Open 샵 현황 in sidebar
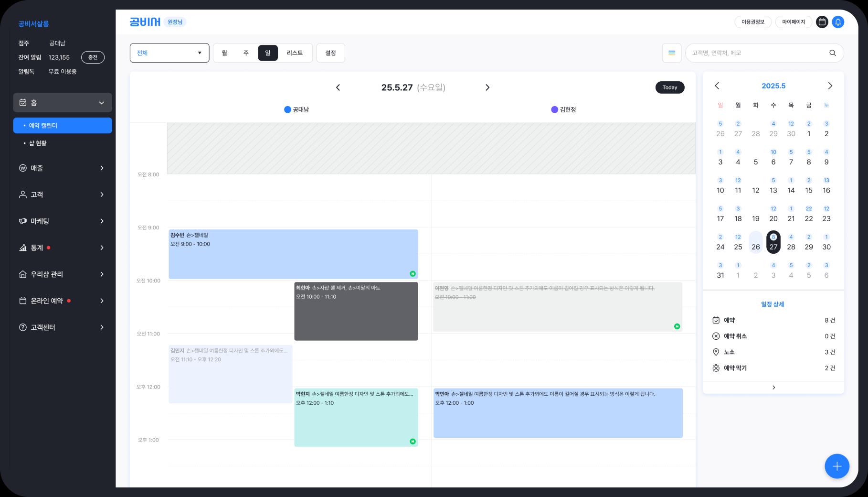868x497 pixels. [x=38, y=143]
